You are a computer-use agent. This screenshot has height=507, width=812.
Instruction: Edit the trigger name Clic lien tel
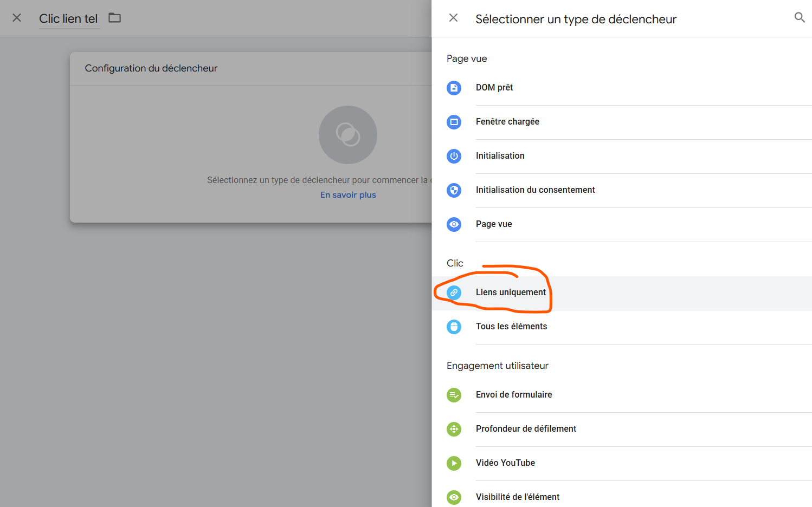[68, 18]
